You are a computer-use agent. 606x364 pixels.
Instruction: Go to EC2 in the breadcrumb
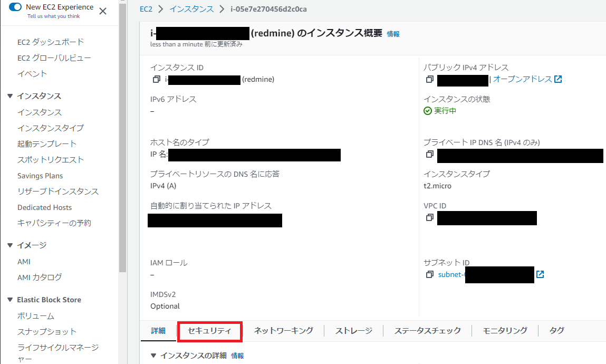(x=146, y=9)
